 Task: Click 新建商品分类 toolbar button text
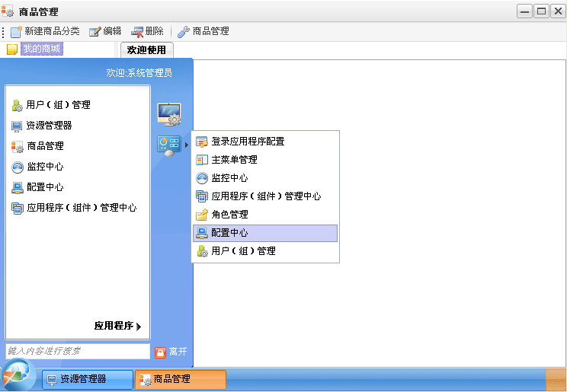(x=52, y=31)
